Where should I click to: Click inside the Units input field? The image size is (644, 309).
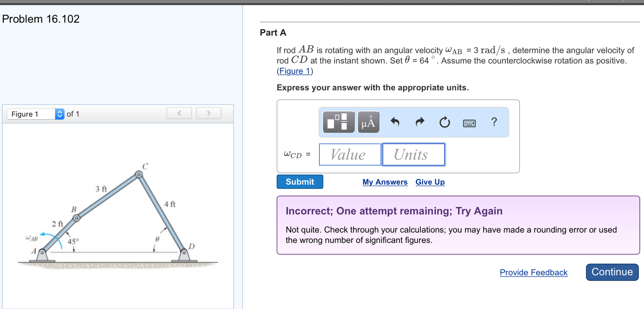413,154
